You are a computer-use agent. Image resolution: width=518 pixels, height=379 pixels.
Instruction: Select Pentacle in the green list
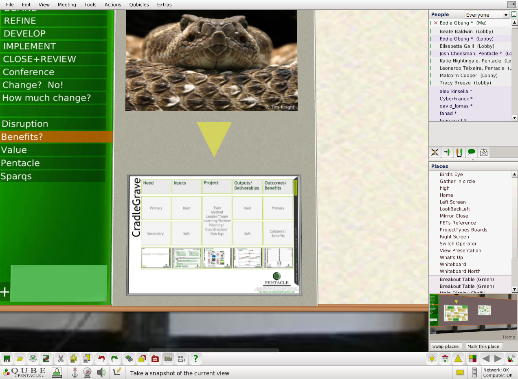point(53,163)
